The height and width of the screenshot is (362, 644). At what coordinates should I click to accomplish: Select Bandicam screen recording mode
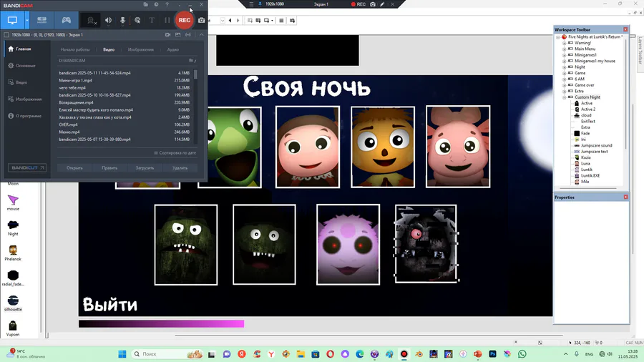[x=12, y=20]
